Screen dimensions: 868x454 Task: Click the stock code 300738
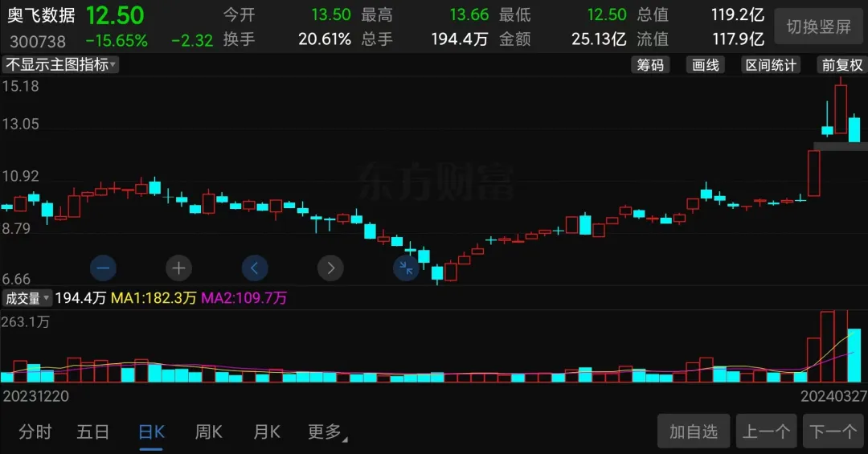pos(38,41)
